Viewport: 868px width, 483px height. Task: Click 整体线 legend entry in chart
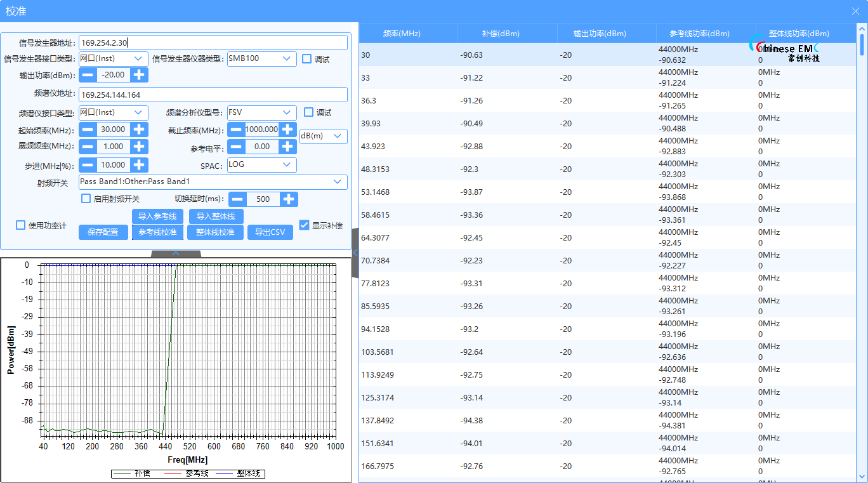point(239,473)
